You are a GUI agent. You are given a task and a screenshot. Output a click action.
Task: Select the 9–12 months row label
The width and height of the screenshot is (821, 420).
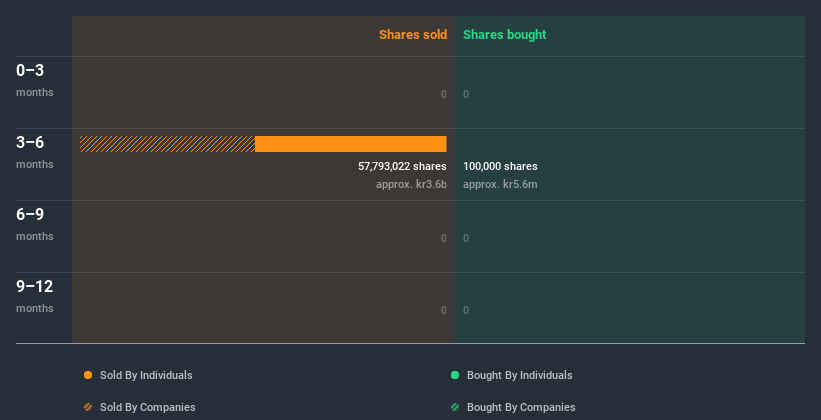pyautogui.click(x=35, y=296)
